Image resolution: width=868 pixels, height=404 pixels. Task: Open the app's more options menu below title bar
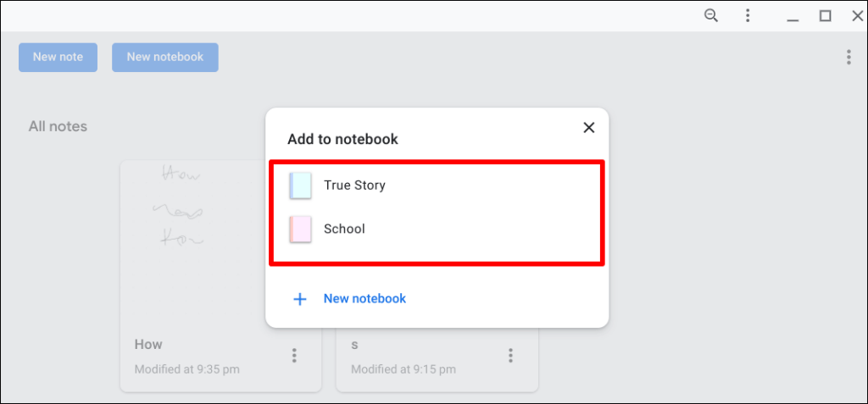849,57
